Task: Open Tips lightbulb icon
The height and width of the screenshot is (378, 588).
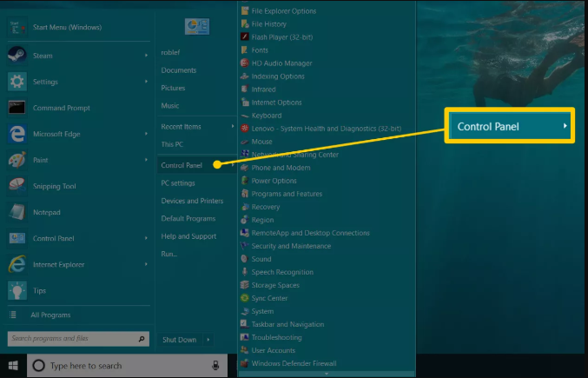Action: pos(17,290)
